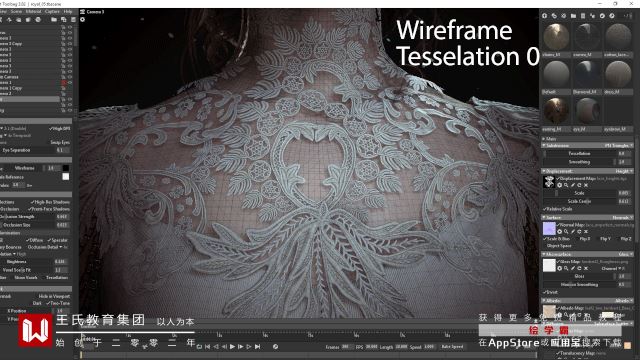The width and height of the screenshot is (640, 360).
Task: Clear the Normal Map with X icon
Action: click(586, 231)
